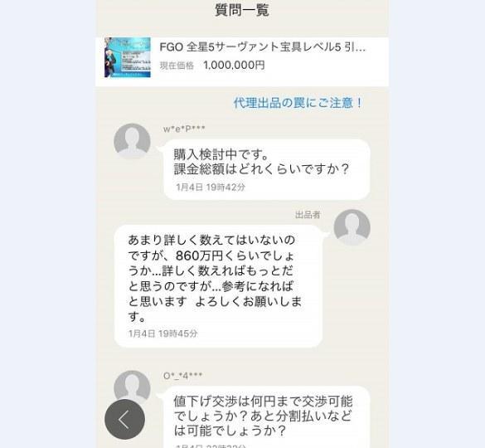Tap the 購入検討中です question bubble

pyautogui.click(x=267, y=170)
